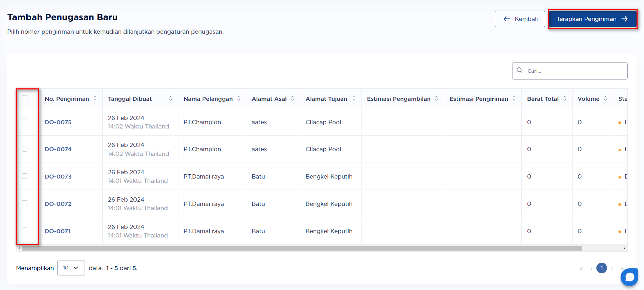
Task: Toggle the select-all header checkbox
Action: [x=25, y=98]
